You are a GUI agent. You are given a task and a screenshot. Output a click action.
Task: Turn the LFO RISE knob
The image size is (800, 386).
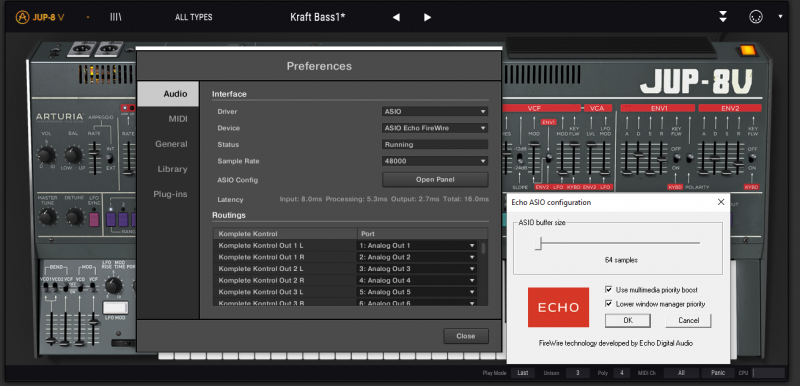coord(113,286)
